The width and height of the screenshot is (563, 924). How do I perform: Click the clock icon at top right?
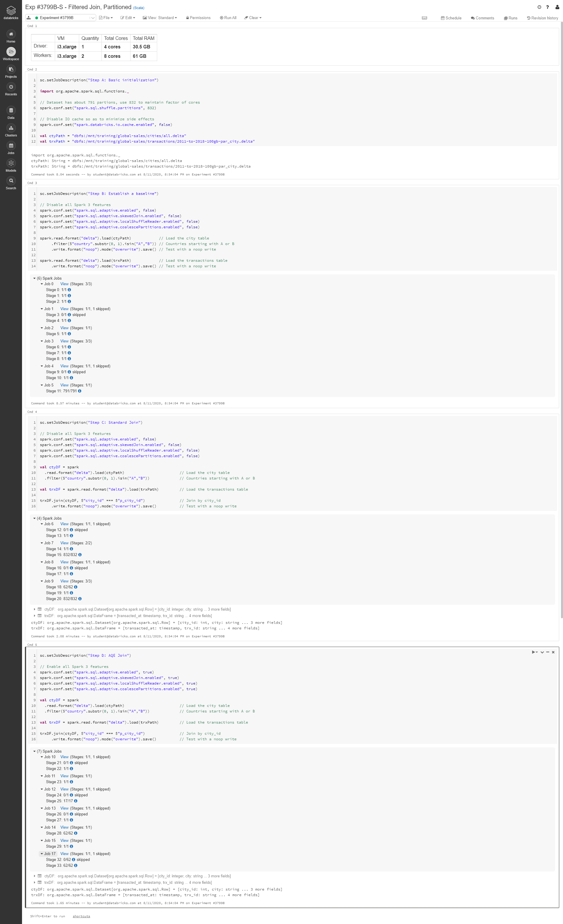[539, 7]
